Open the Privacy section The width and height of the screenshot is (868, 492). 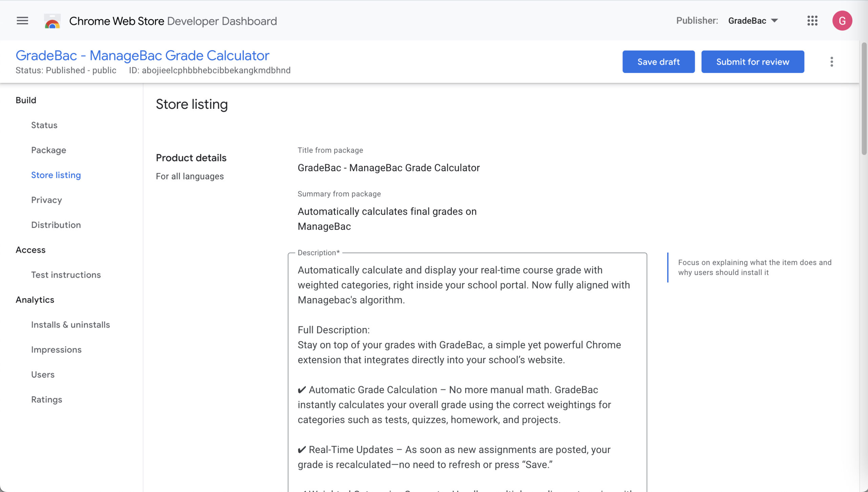46,200
